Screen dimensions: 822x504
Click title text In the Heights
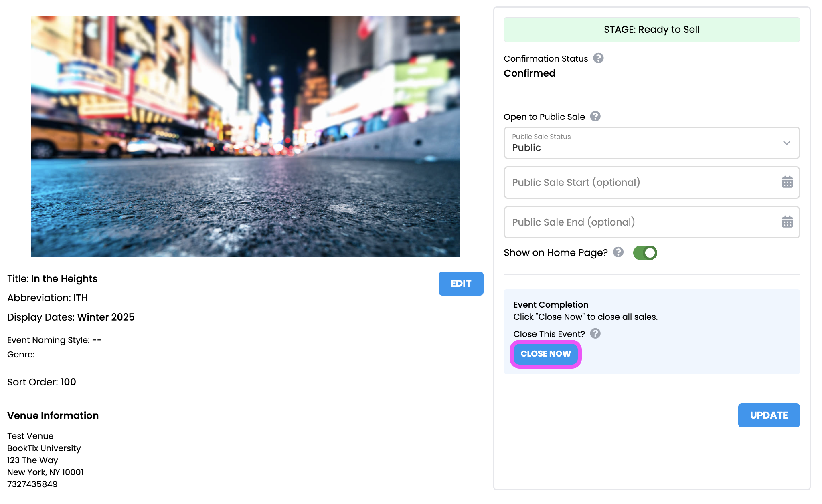(64, 279)
